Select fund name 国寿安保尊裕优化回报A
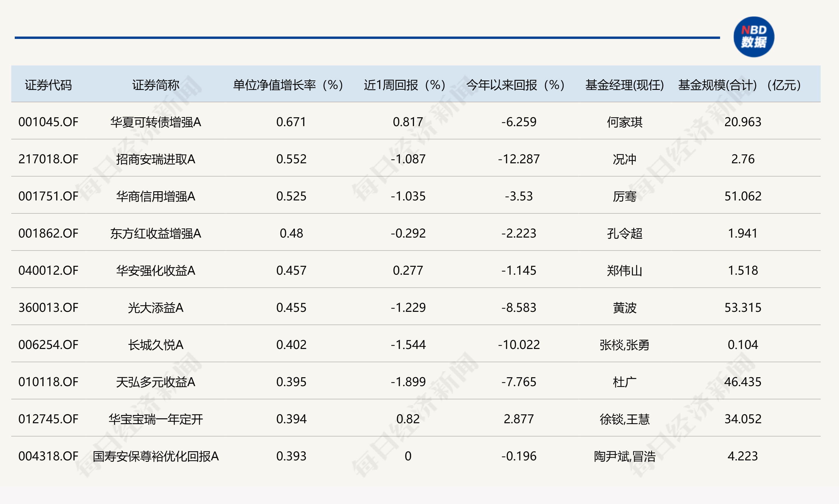This screenshot has width=839, height=504. 156,456
